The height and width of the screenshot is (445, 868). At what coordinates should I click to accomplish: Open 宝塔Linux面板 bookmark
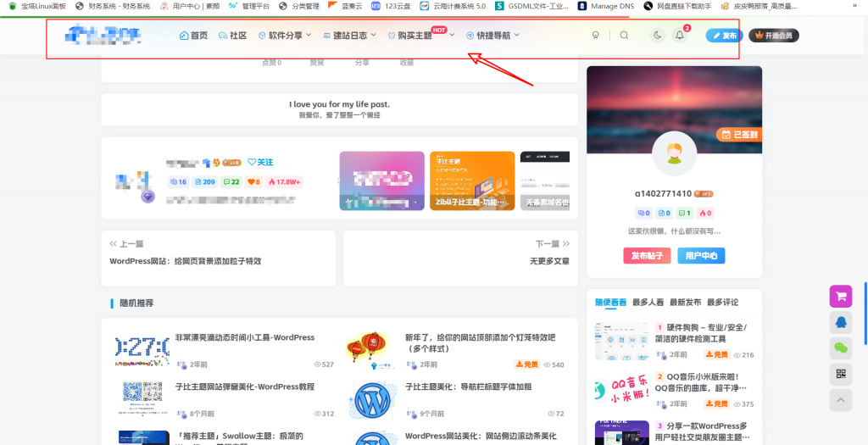click(37, 6)
